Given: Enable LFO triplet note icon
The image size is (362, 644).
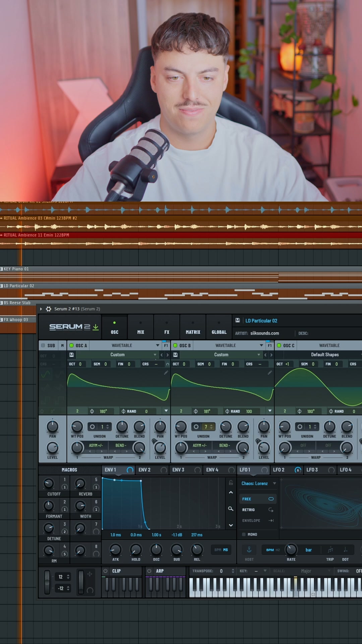Looking at the screenshot, I should (x=330, y=550).
